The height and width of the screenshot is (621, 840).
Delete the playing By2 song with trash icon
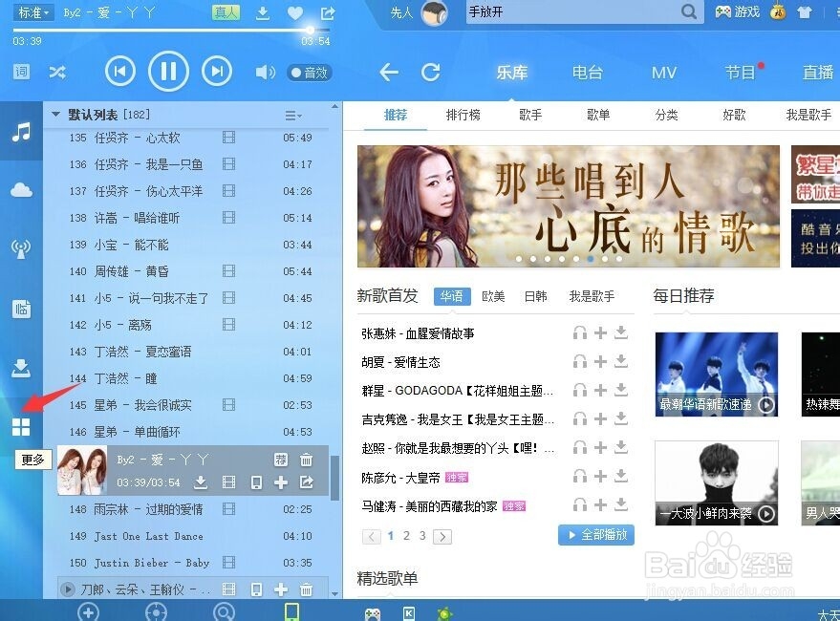pos(306,460)
